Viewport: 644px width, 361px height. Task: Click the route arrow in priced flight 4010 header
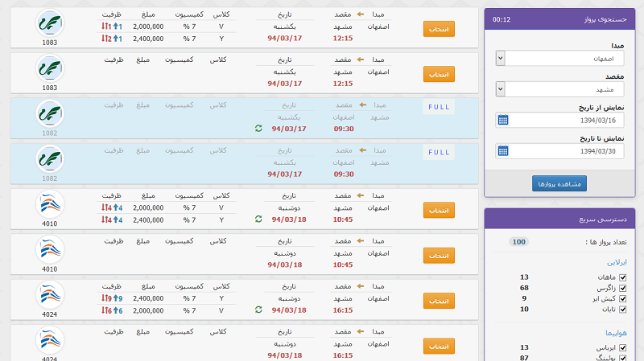click(361, 195)
